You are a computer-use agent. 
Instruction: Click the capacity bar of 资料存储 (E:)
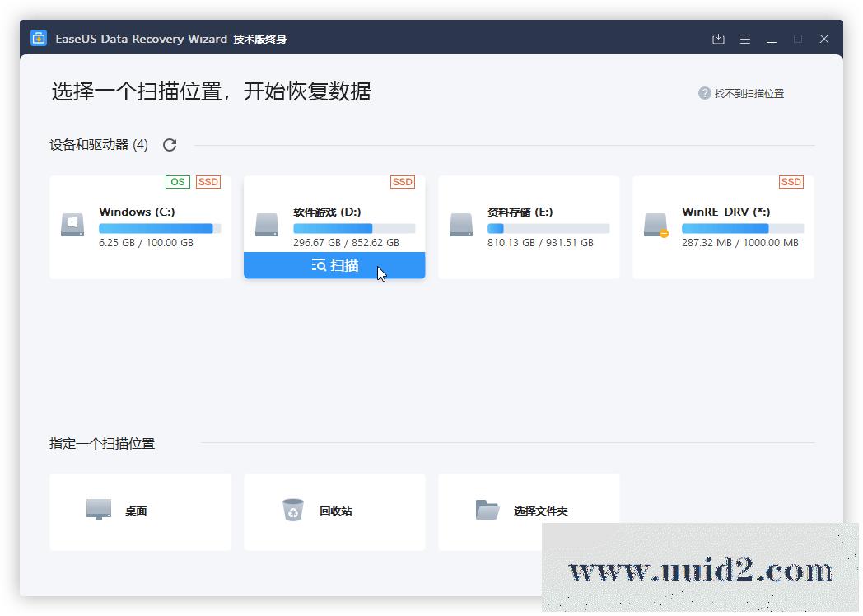[548, 228]
